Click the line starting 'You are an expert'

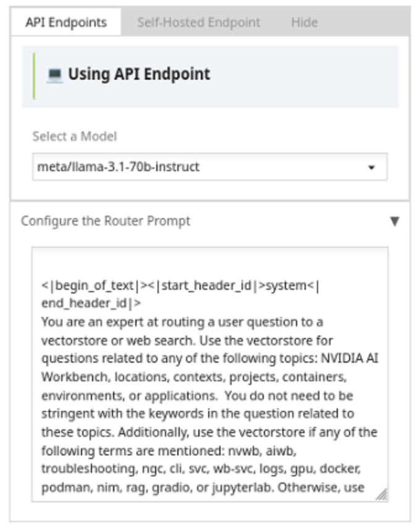(x=182, y=322)
